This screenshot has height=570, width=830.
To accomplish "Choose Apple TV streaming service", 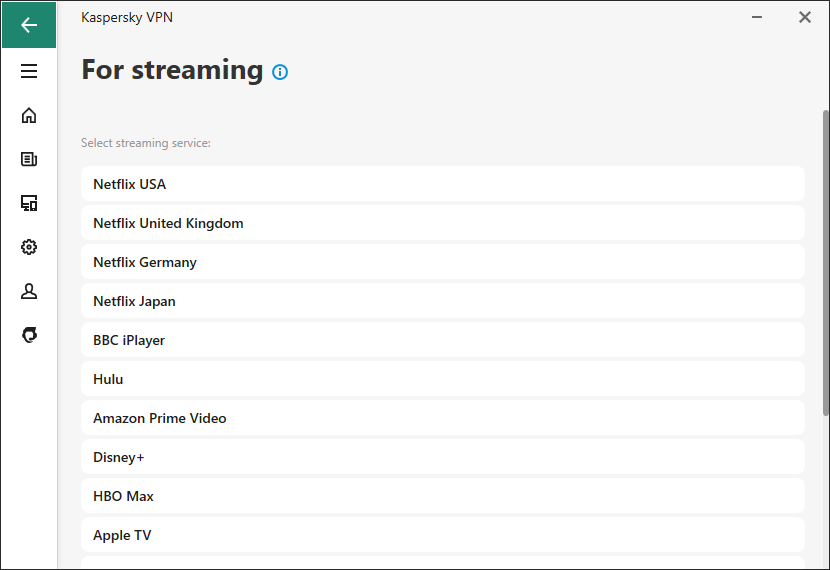I will click(x=443, y=535).
